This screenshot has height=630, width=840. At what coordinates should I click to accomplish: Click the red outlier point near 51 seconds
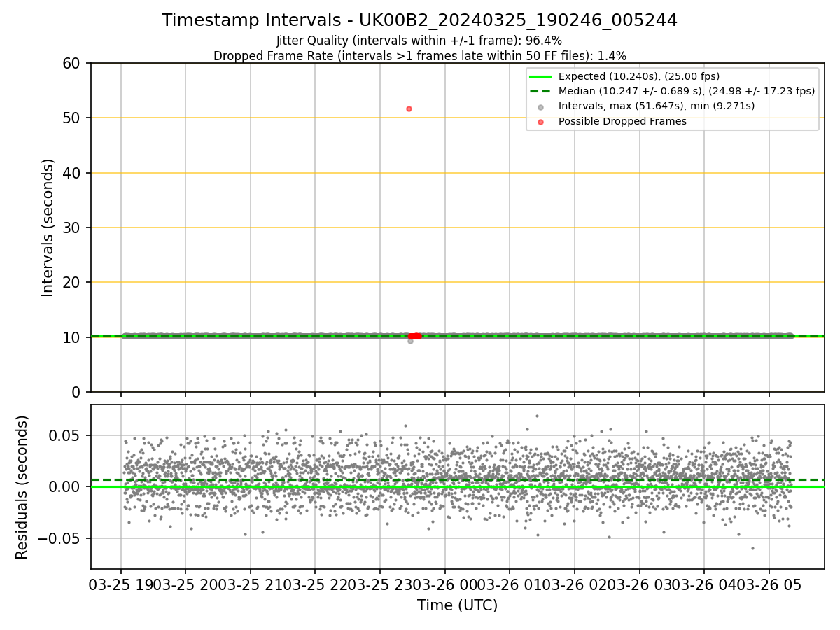[x=409, y=108]
